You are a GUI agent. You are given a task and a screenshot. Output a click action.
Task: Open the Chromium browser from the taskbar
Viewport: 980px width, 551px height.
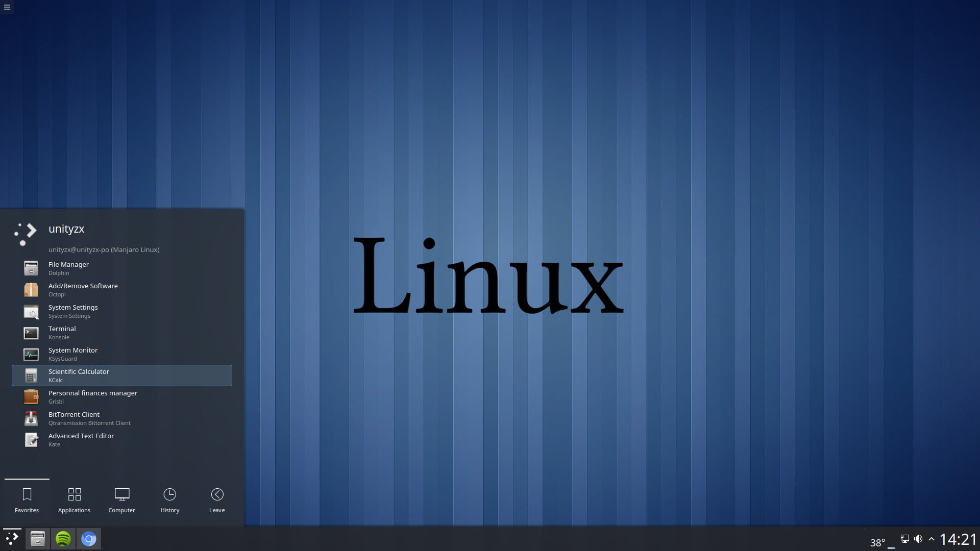click(89, 539)
